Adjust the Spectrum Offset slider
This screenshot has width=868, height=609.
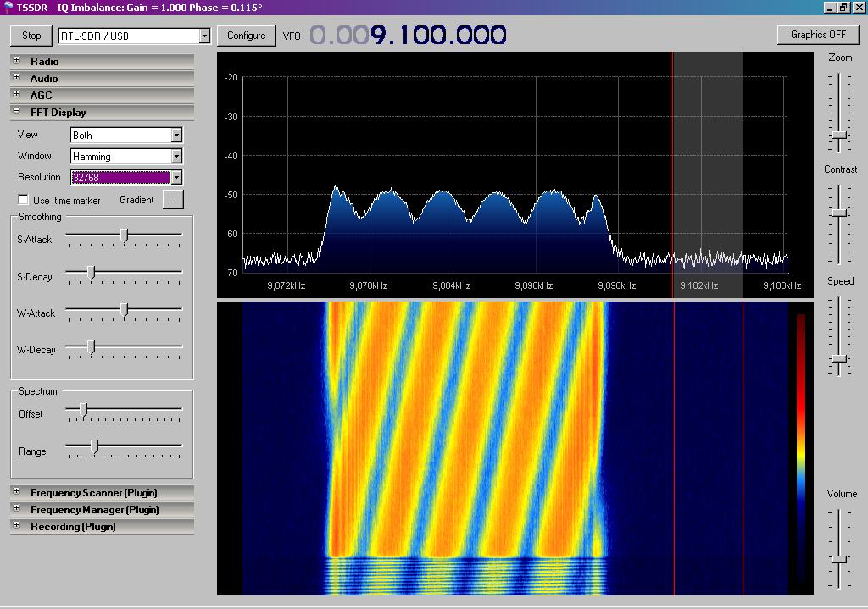click(x=84, y=410)
